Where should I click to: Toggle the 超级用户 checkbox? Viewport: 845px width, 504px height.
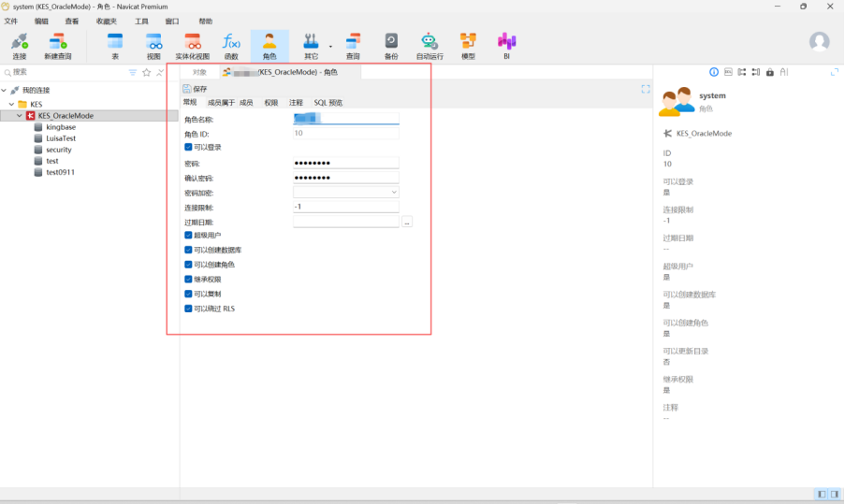pyautogui.click(x=188, y=236)
